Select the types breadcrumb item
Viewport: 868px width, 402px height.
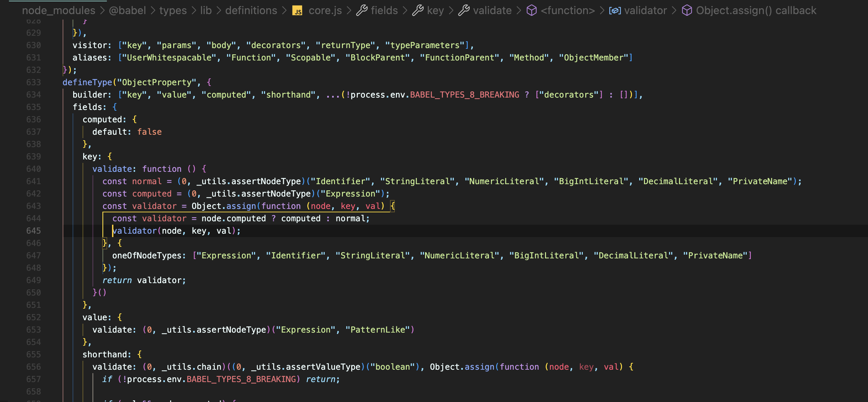pyautogui.click(x=173, y=11)
